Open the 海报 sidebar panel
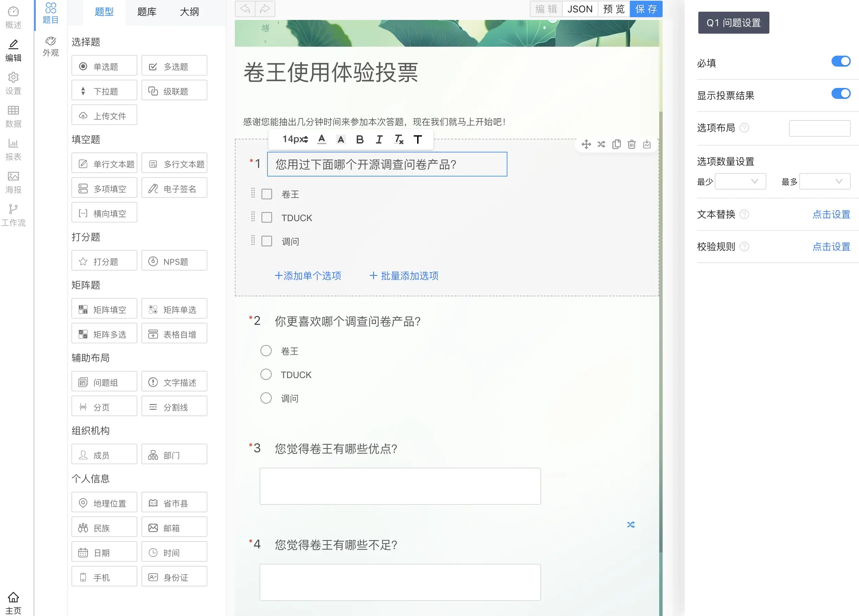The height and width of the screenshot is (616, 859). click(x=14, y=183)
